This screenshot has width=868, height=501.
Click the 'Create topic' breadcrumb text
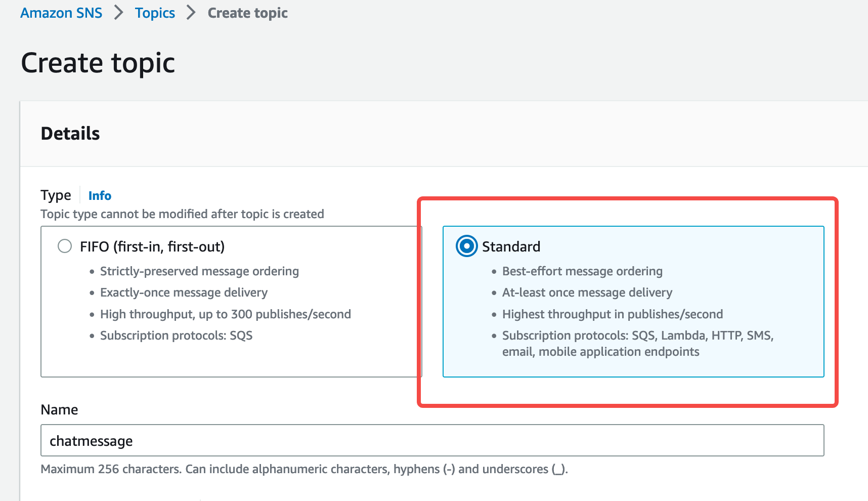(248, 13)
